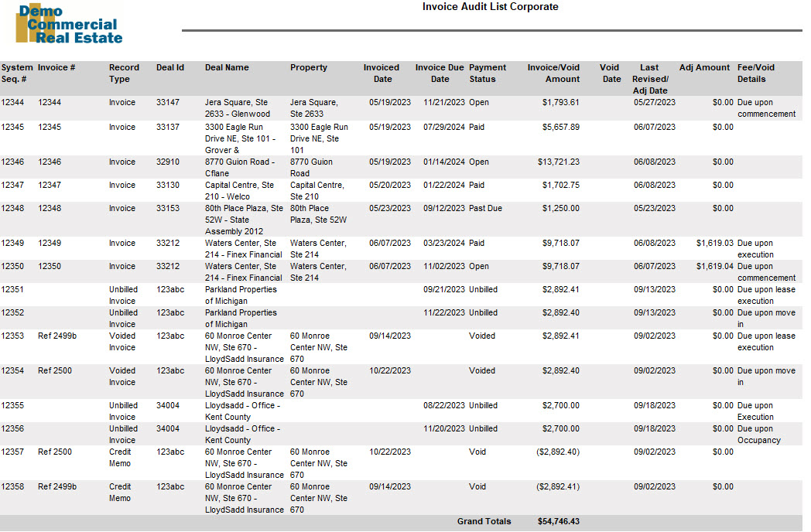
Task: Click the Deal Id column header
Action: 169,67
